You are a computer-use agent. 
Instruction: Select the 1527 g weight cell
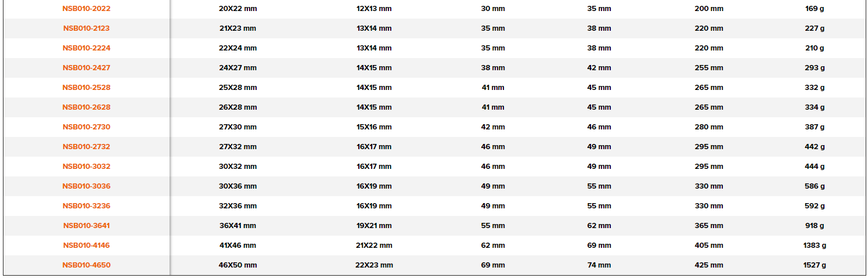(815, 265)
